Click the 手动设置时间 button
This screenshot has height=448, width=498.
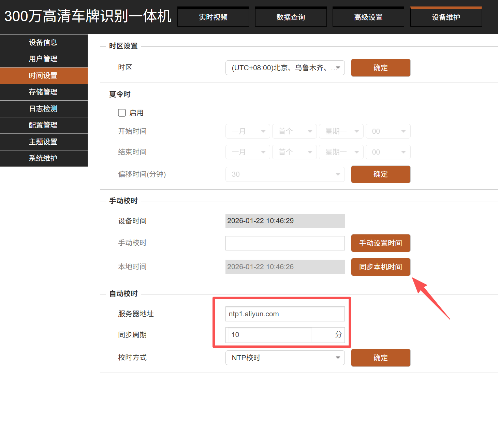click(x=380, y=243)
